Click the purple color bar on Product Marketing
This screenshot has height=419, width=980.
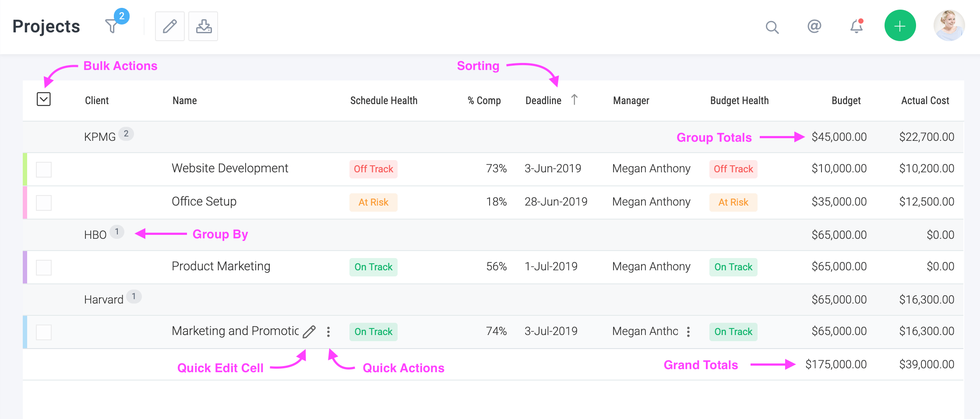pos(25,267)
